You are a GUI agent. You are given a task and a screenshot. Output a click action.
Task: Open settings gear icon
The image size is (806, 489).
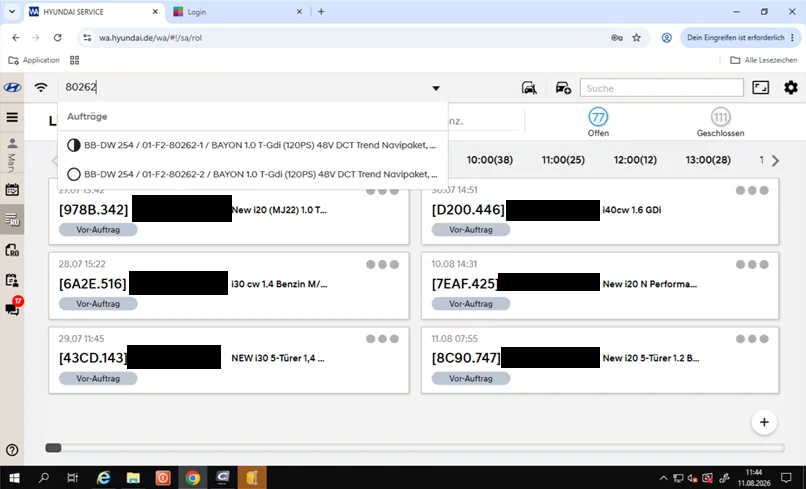pyautogui.click(x=791, y=87)
